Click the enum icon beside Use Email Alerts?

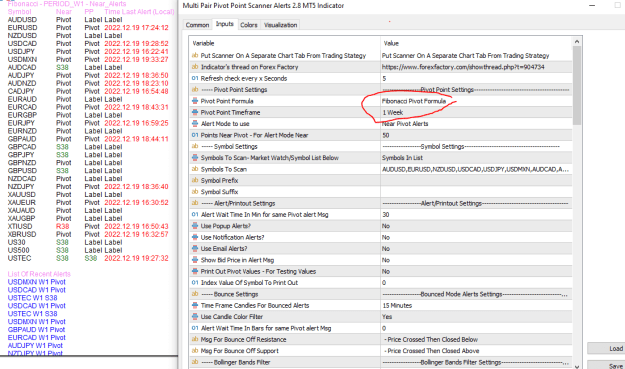point(195,249)
